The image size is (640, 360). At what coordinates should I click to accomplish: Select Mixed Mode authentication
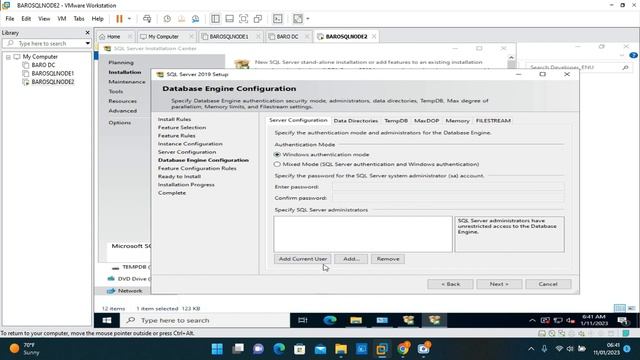click(277, 164)
